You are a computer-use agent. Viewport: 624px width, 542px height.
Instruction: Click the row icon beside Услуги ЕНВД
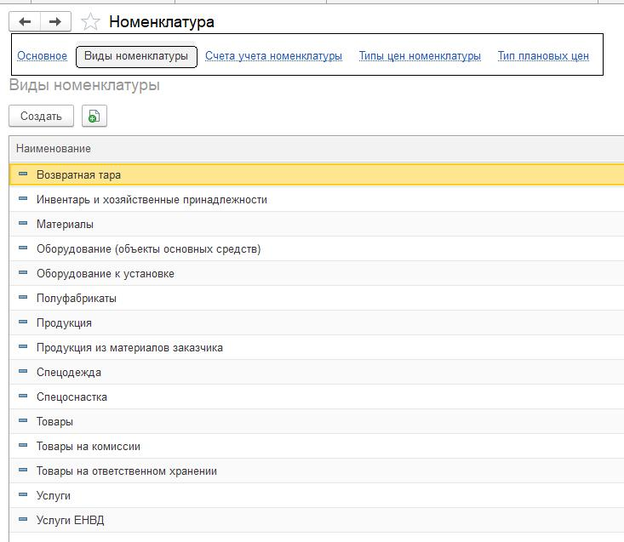[23, 520]
